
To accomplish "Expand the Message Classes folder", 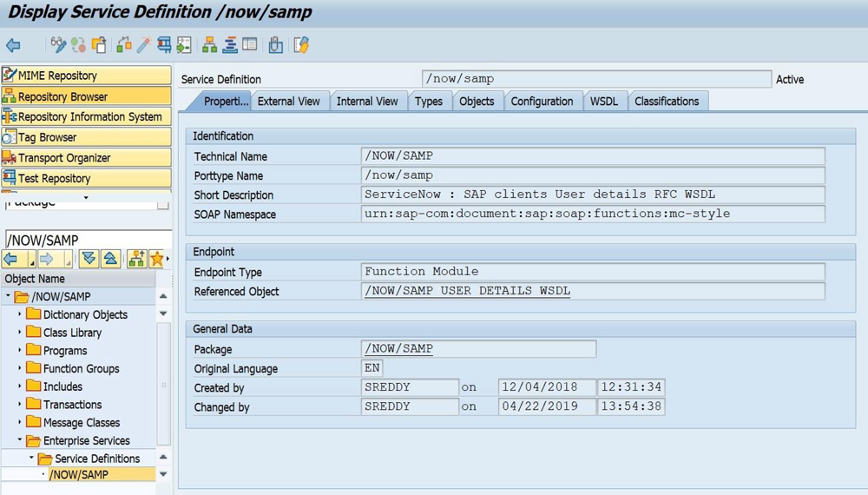I will (20, 422).
